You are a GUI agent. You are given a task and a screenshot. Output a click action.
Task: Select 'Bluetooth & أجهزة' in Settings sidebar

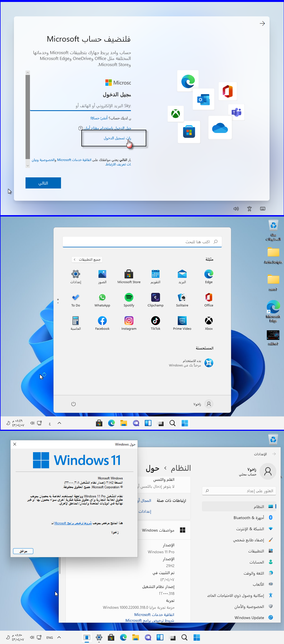coord(239,518)
